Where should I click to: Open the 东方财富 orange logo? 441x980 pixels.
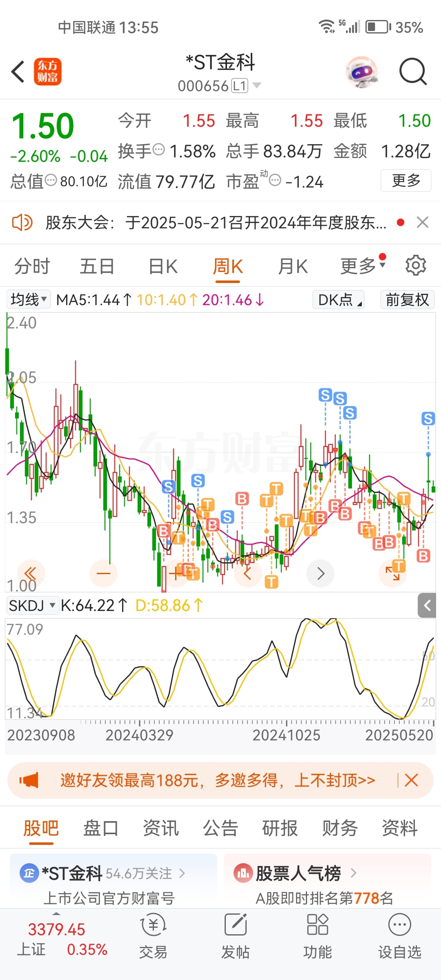coord(48,71)
